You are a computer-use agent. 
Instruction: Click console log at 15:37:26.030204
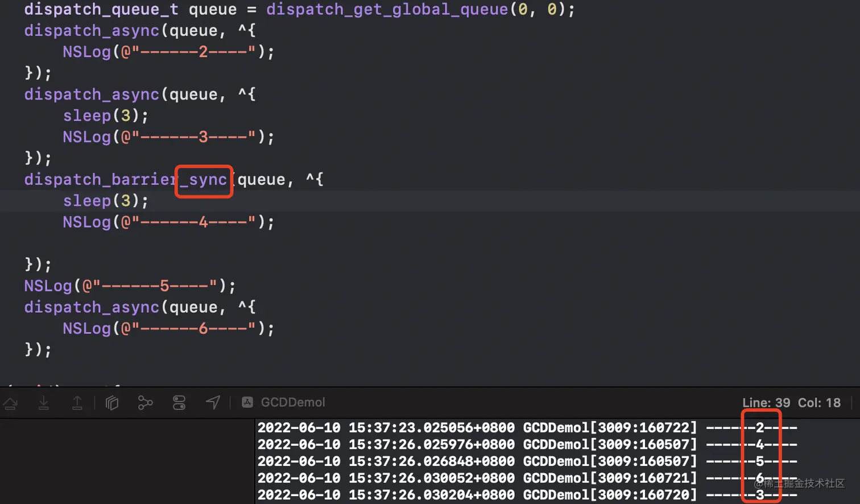point(527,495)
